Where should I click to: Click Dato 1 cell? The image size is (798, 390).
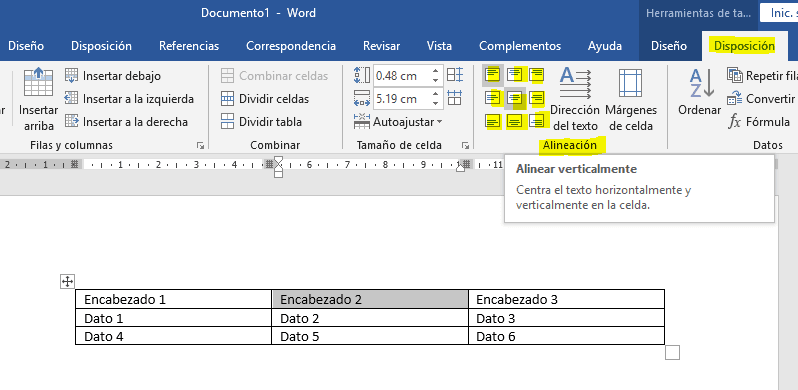coord(174,318)
